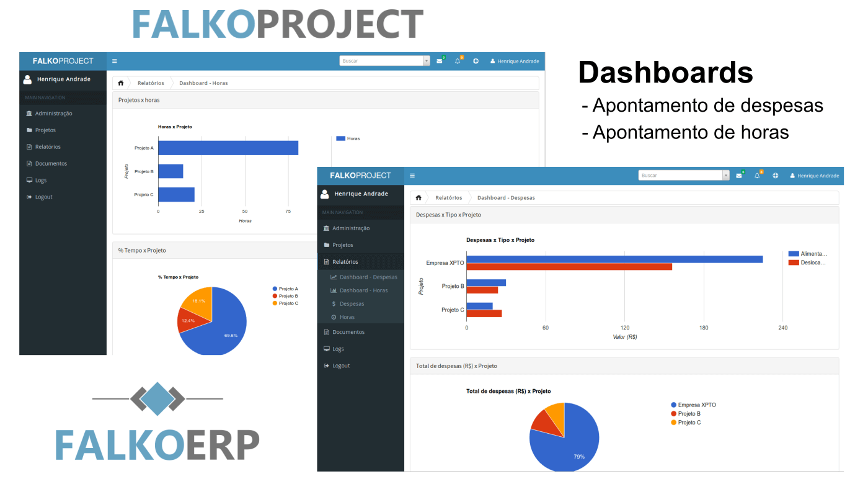Open bell notifications icon in Despesas dashboard window

click(757, 176)
